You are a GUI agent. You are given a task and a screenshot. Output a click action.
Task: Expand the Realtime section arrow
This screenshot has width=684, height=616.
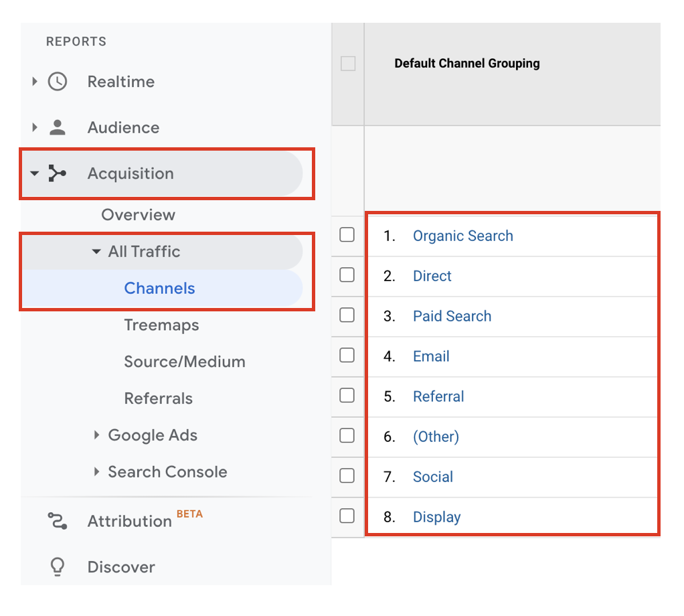coord(34,82)
